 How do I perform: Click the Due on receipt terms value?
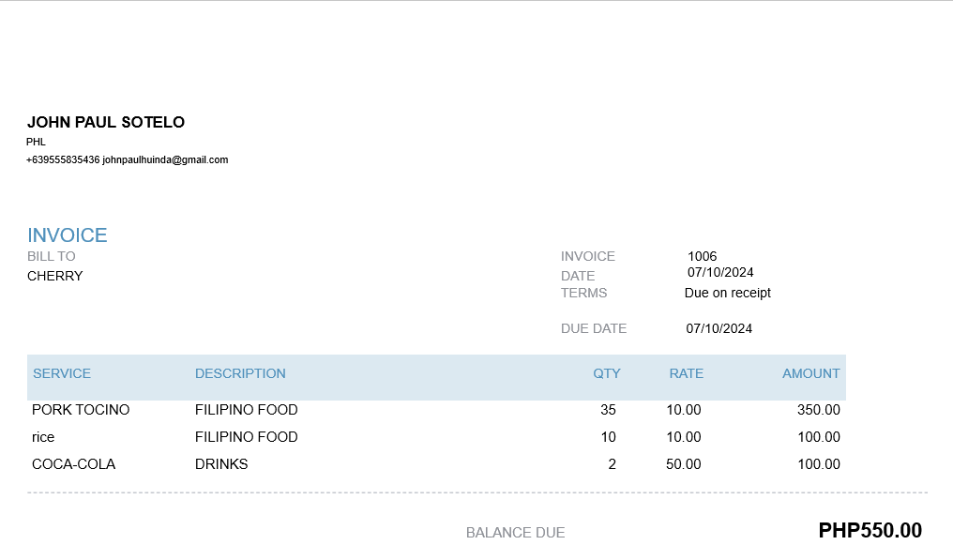727,293
